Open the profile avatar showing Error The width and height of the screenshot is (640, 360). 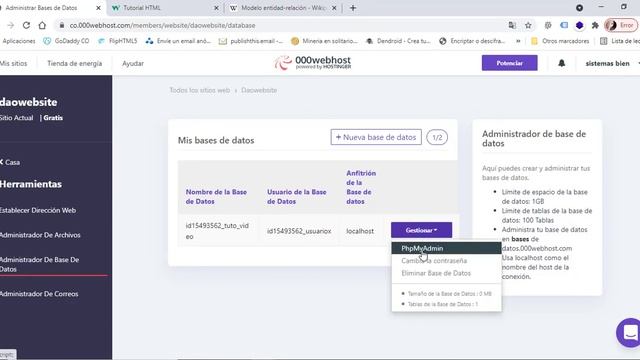(x=621, y=25)
